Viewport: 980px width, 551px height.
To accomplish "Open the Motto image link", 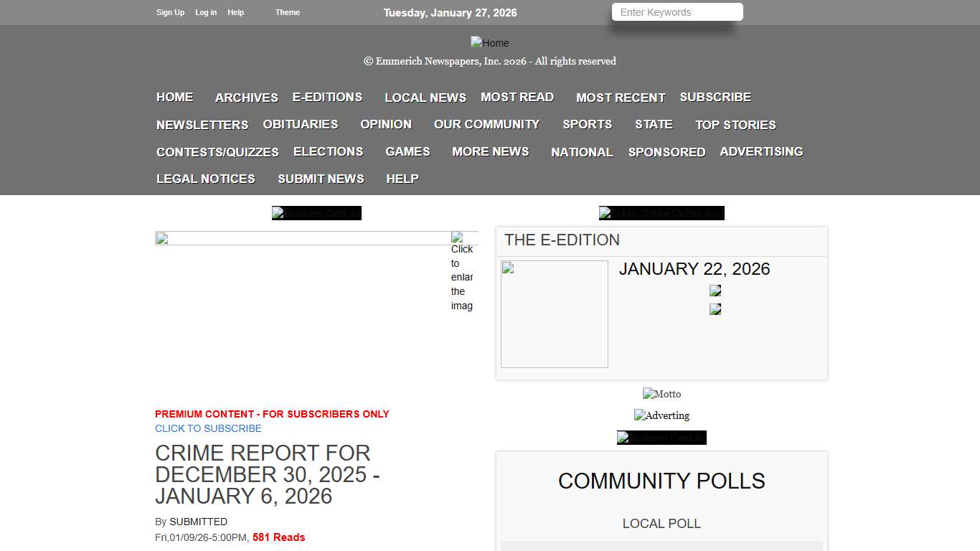I will 661,393.
